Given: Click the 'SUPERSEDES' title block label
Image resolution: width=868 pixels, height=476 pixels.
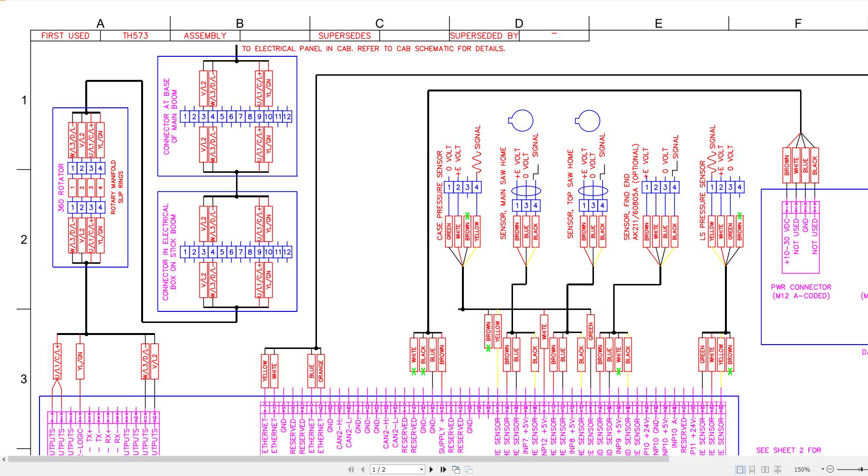Looking at the screenshot, I should [345, 36].
